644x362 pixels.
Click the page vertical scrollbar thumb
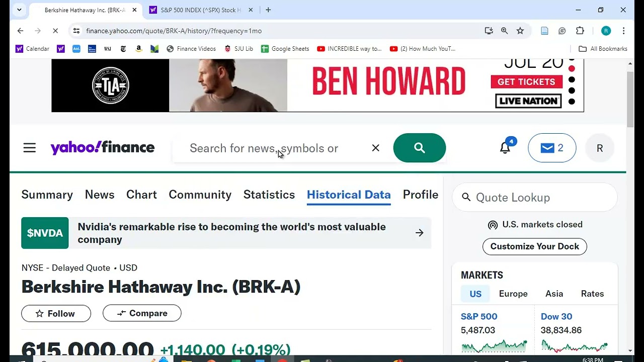[630, 100]
